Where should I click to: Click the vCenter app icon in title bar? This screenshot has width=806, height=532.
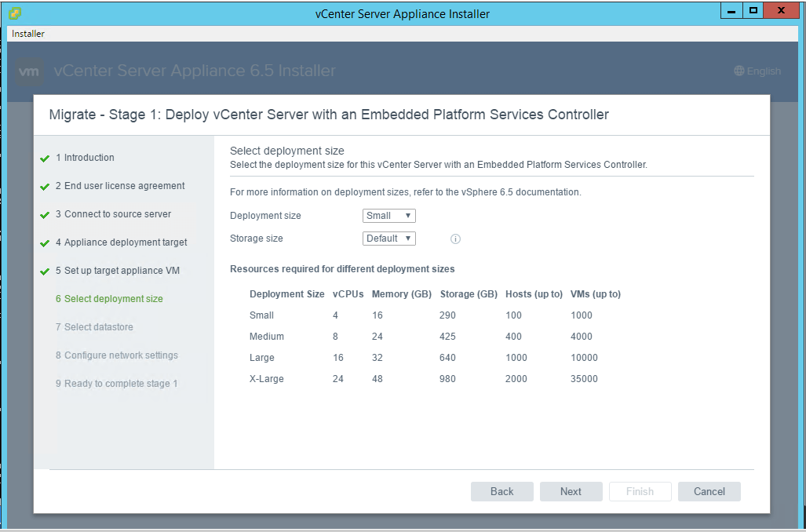click(x=16, y=13)
